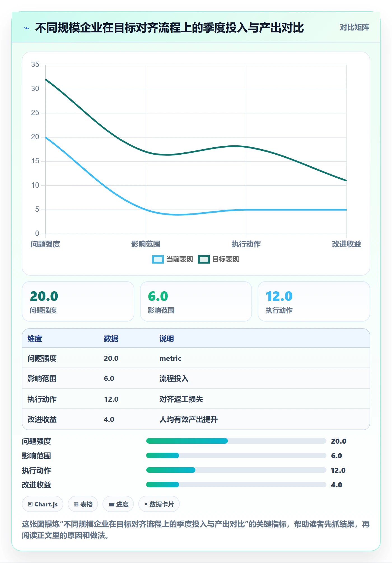The image size is (392, 563).
Task: Click the 进度 tag chip
Action: point(118,504)
